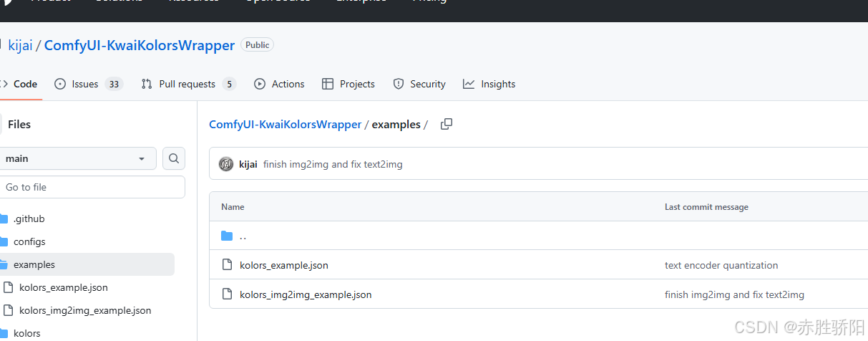
Task: Focus the Go to file field
Action: click(92, 187)
